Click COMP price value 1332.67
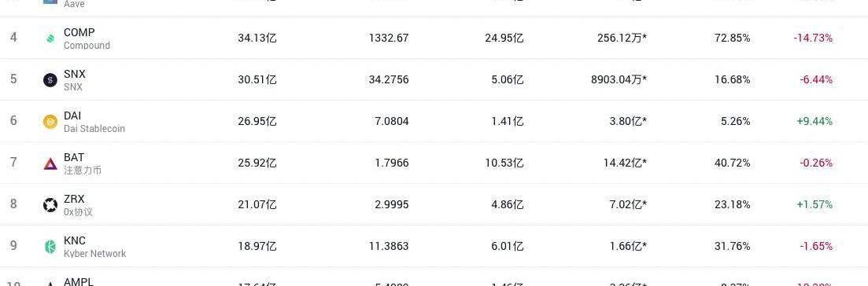 click(389, 38)
